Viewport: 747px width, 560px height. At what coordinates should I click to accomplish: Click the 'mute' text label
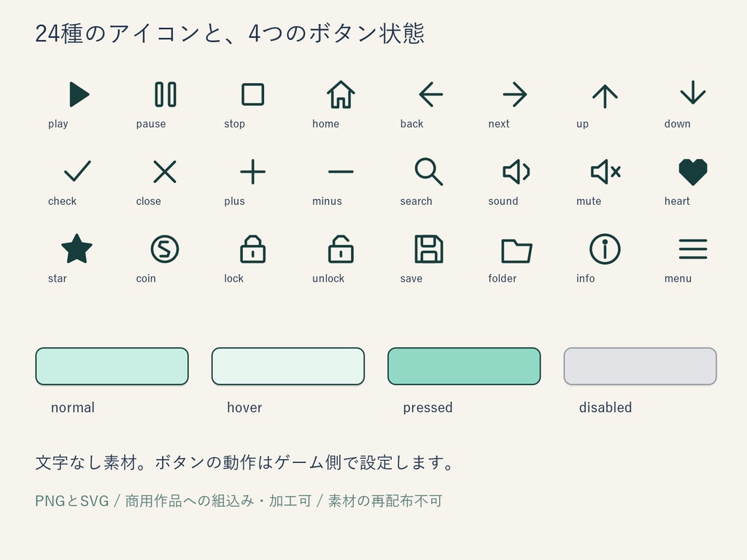[x=589, y=201]
